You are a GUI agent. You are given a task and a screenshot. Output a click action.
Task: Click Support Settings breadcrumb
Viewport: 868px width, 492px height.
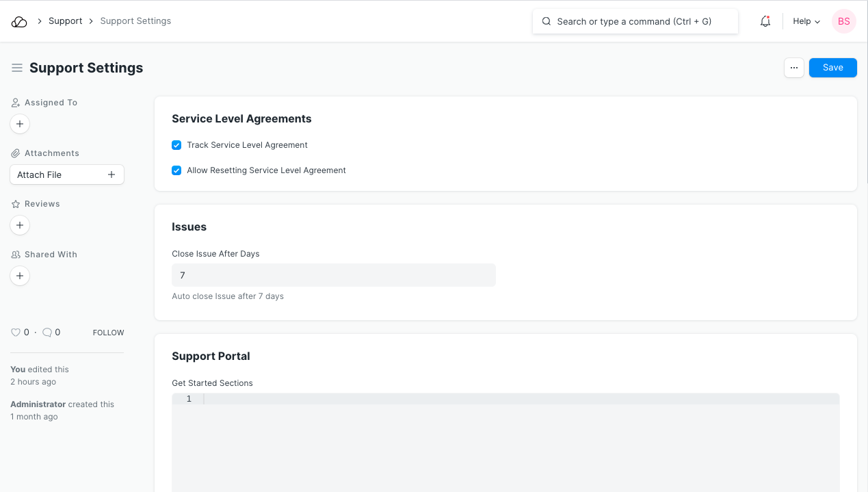(x=135, y=21)
